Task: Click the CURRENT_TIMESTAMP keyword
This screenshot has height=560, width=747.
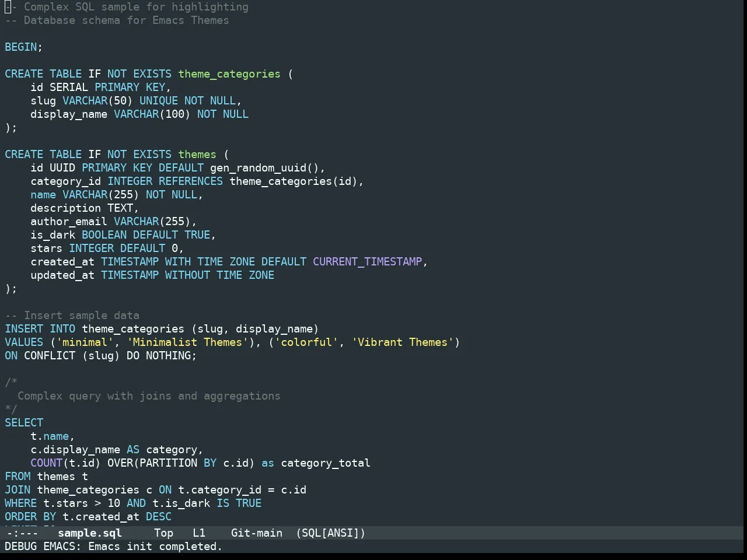Action: tap(368, 262)
